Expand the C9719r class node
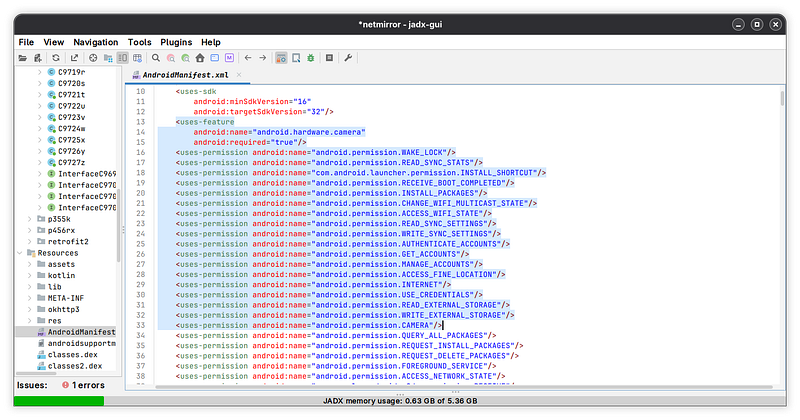This screenshot has width=800, height=420. tap(40, 72)
